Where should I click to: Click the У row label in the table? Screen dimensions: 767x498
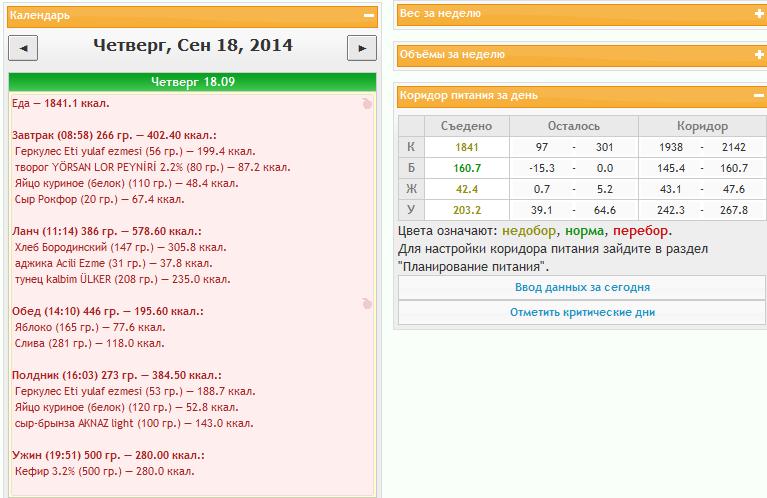coord(411,209)
